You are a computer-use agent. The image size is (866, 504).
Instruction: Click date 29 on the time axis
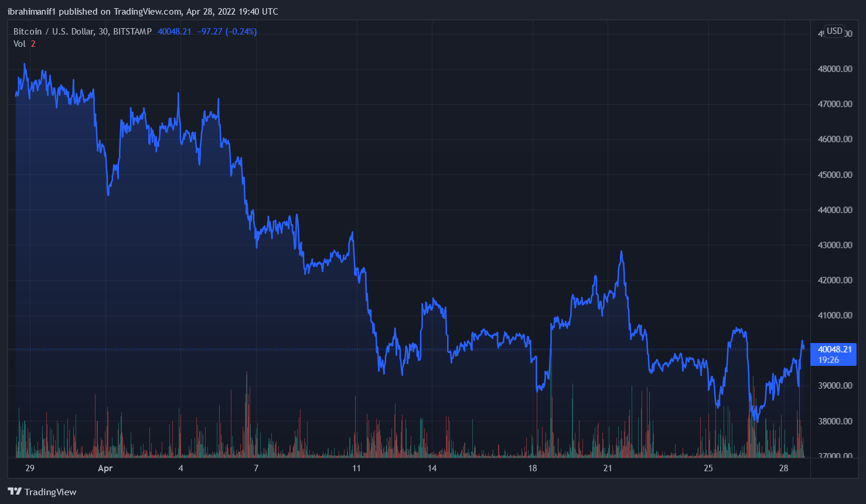30,468
